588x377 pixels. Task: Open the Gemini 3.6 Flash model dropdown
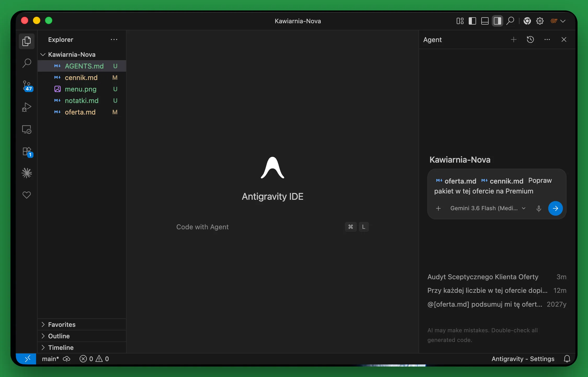488,208
